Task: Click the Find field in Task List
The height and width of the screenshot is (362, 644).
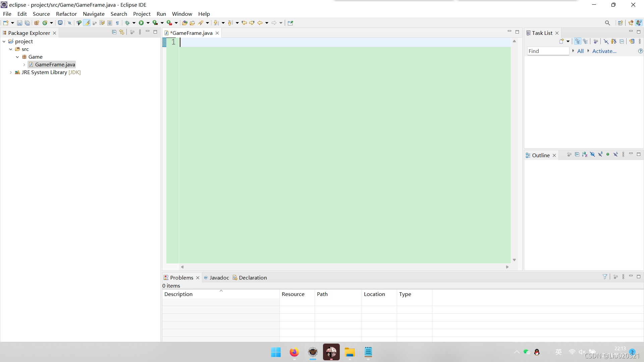Action: coord(548,51)
